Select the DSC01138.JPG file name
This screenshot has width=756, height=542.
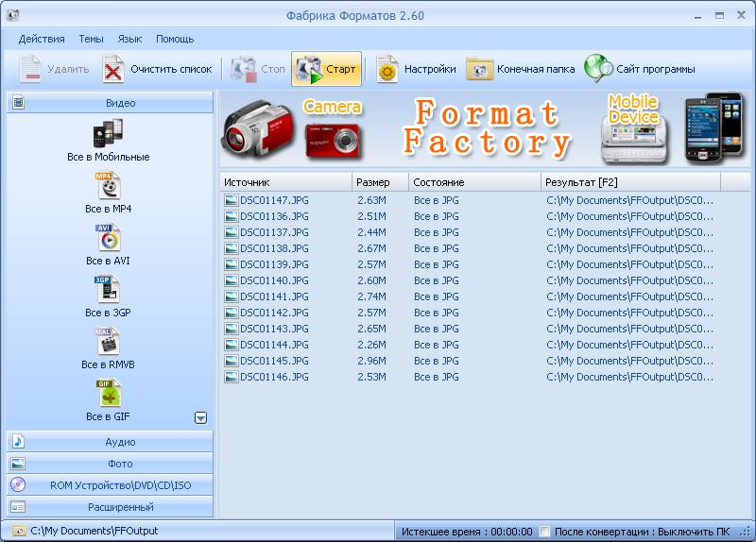(274, 248)
